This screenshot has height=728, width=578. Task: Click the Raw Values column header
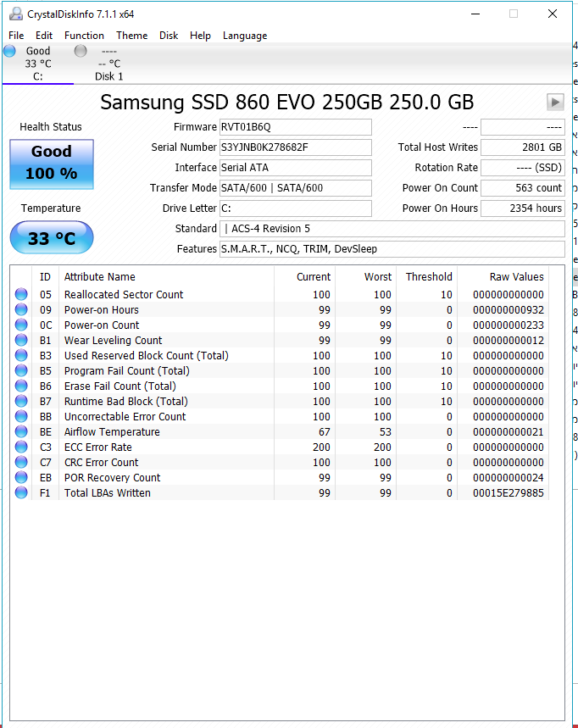tap(503, 277)
